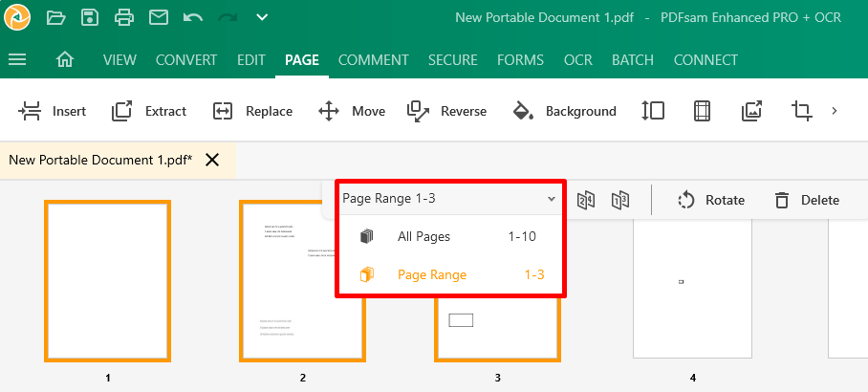Choose Page Range 1-3 option
Viewport: 868px width, 392px height.
coord(449,274)
